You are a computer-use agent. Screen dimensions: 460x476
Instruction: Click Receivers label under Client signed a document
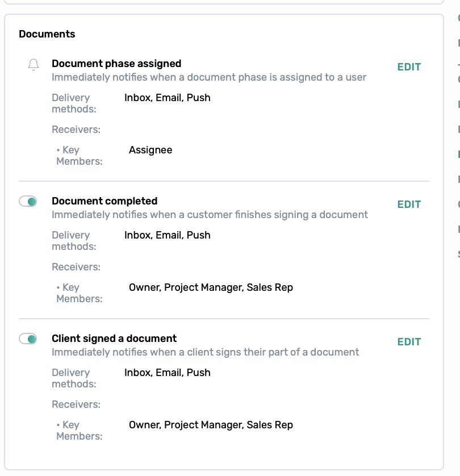tap(76, 404)
